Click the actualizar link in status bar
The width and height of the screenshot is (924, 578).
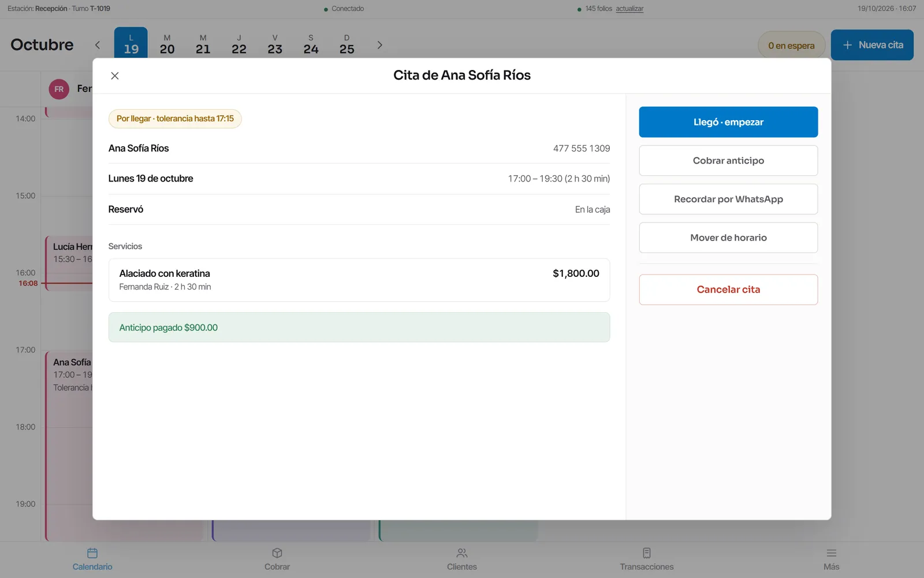[x=629, y=9]
